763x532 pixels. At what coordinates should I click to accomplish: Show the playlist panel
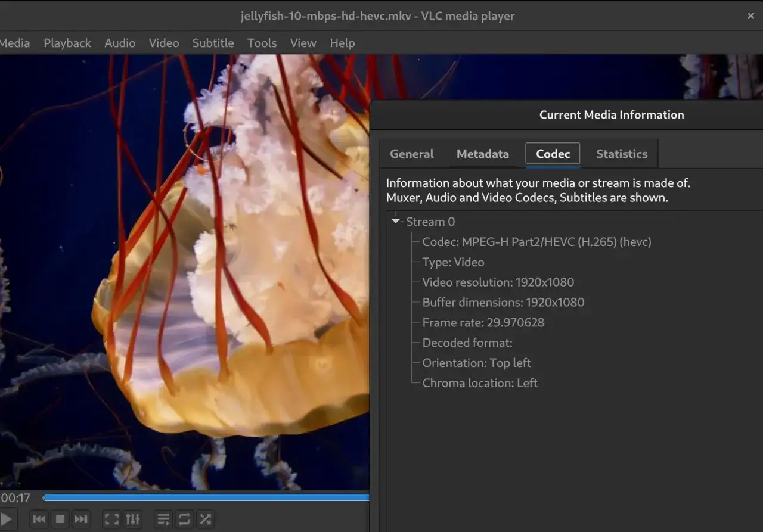[x=163, y=519]
